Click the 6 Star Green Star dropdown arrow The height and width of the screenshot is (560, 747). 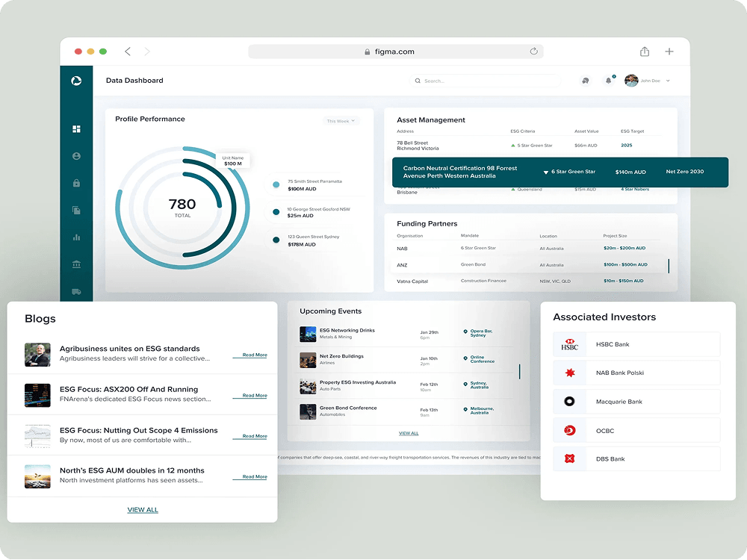546,172
